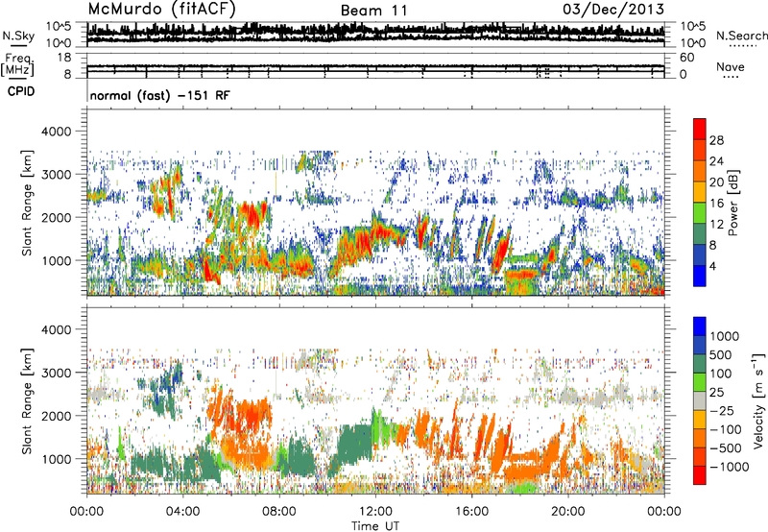This screenshot has width=768, height=532.
Task: Click the '4000' tick on the power panel
Action: coord(58,132)
